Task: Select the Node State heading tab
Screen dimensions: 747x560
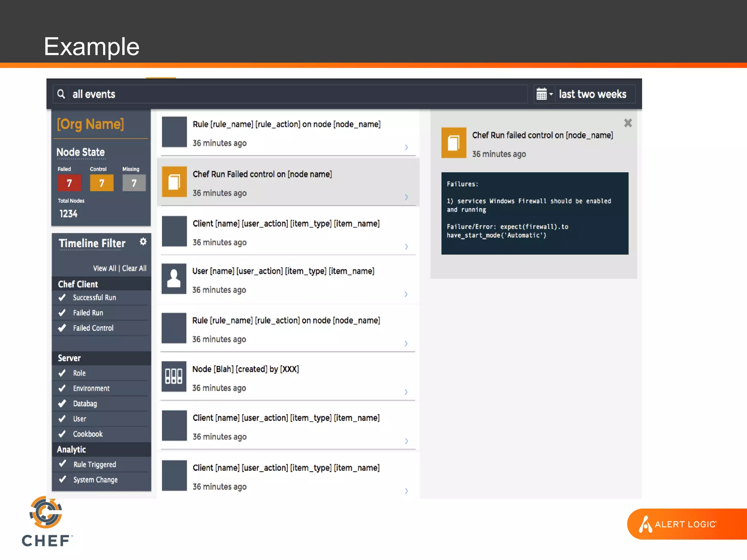Action: (81, 152)
